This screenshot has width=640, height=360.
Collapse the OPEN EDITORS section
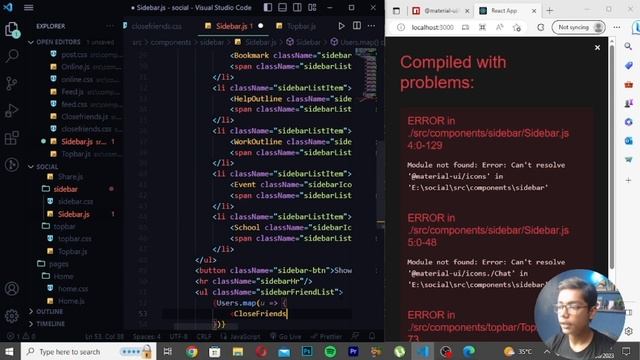(58, 42)
